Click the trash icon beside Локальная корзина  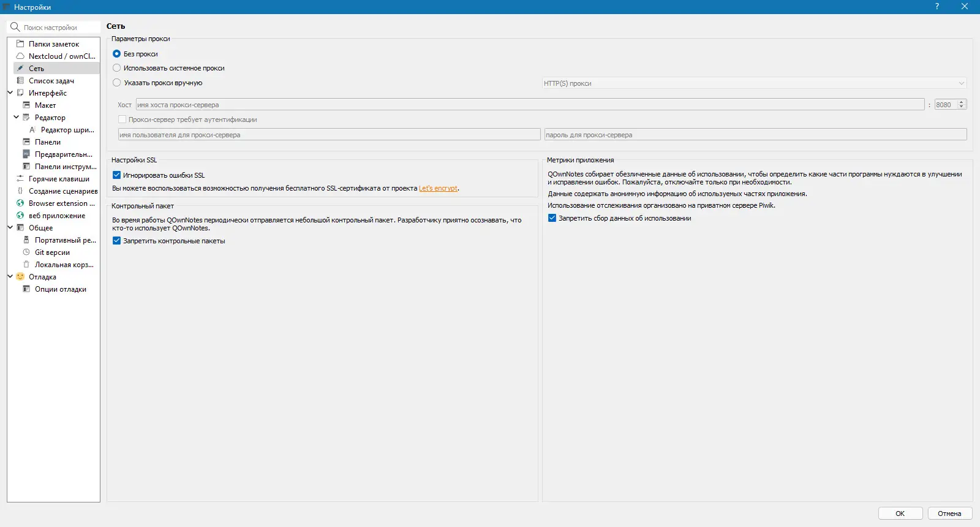click(26, 265)
